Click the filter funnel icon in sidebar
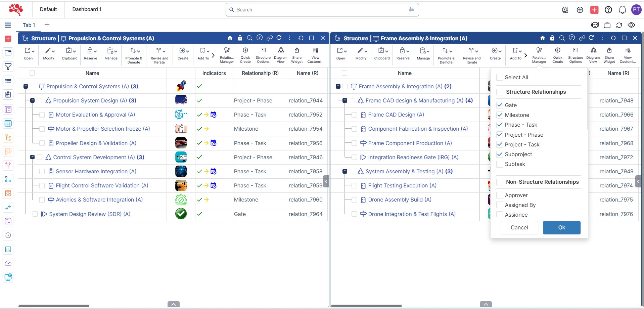 tap(8, 67)
